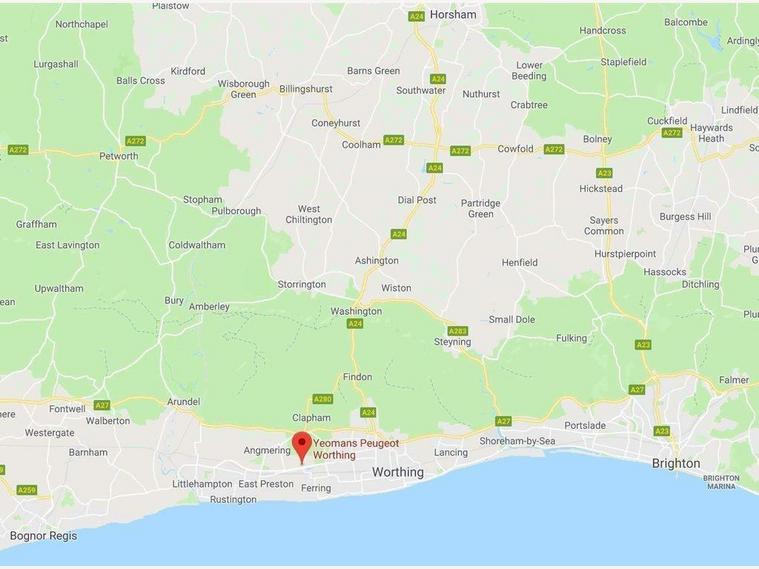Click the A280 road shield above Clapham
This screenshot has width=759, height=569.
click(x=323, y=399)
